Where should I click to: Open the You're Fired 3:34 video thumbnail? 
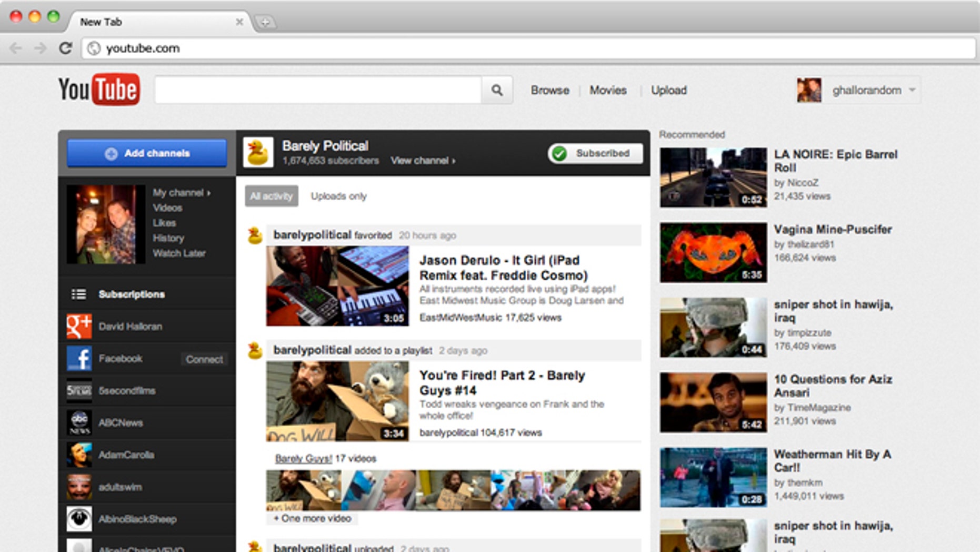[x=337, y=401]
